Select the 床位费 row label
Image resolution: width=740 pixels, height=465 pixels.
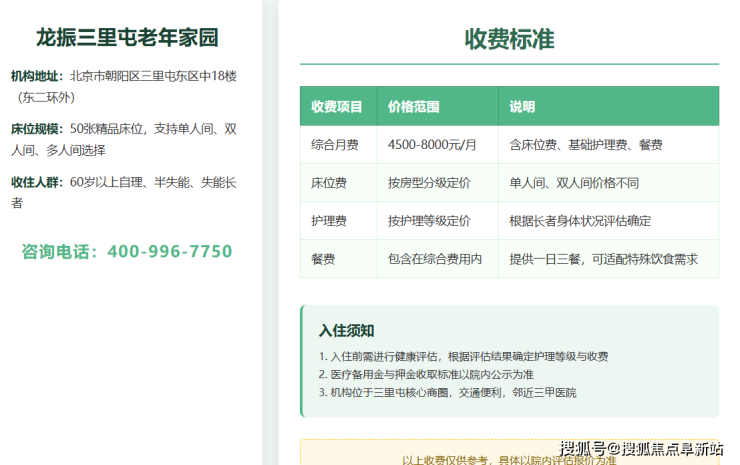click(x=329, y=183)
